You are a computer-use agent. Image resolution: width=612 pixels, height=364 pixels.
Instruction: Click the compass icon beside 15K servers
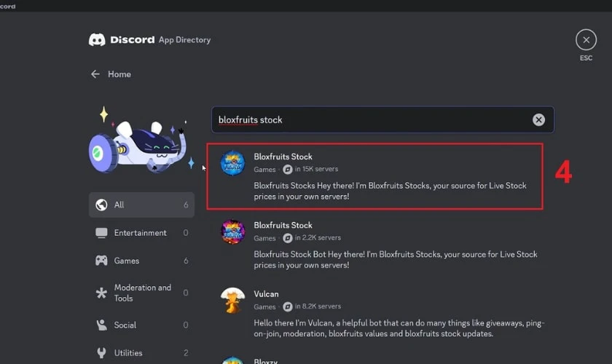coord(288,170)
